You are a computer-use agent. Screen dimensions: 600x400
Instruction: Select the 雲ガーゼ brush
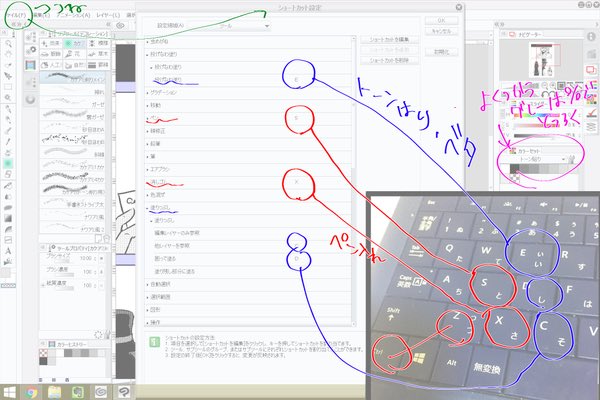(x=72, y=114)
